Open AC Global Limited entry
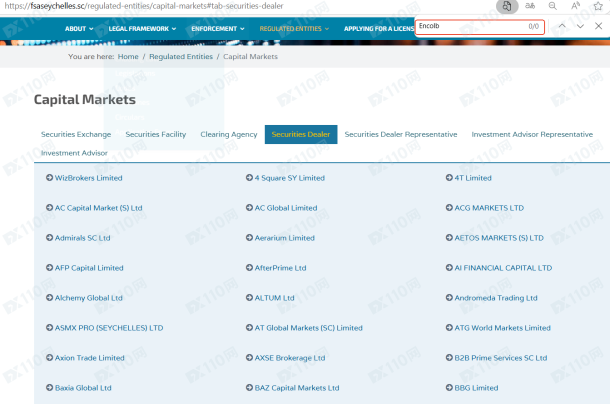 [x=286, y=208]
